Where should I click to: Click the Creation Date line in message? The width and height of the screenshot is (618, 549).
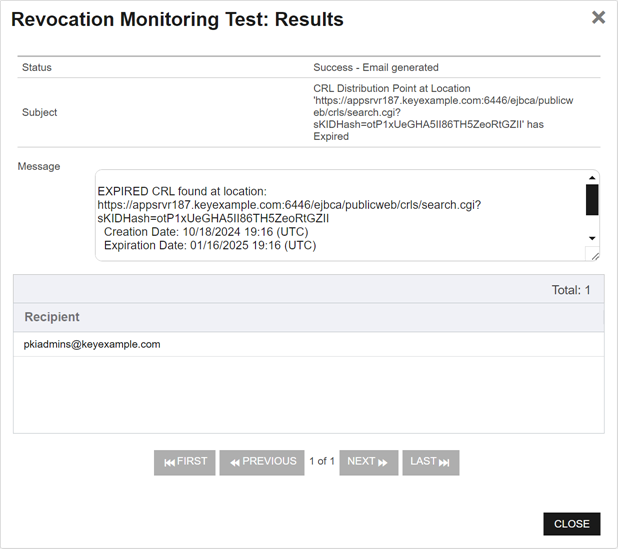click(x=206, y=232)
